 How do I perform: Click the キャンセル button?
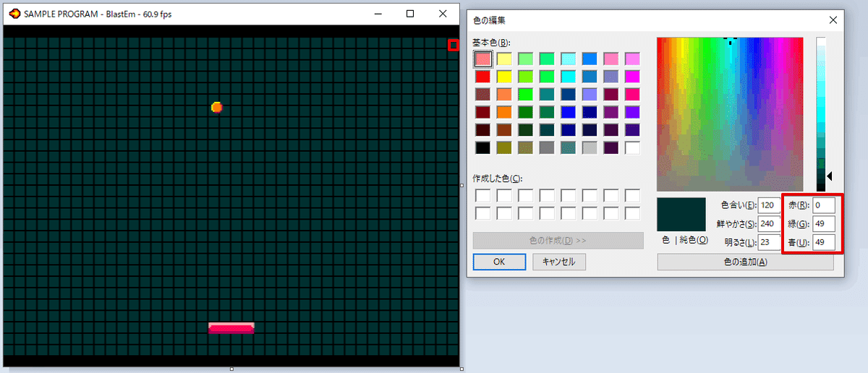coord(559,262)
